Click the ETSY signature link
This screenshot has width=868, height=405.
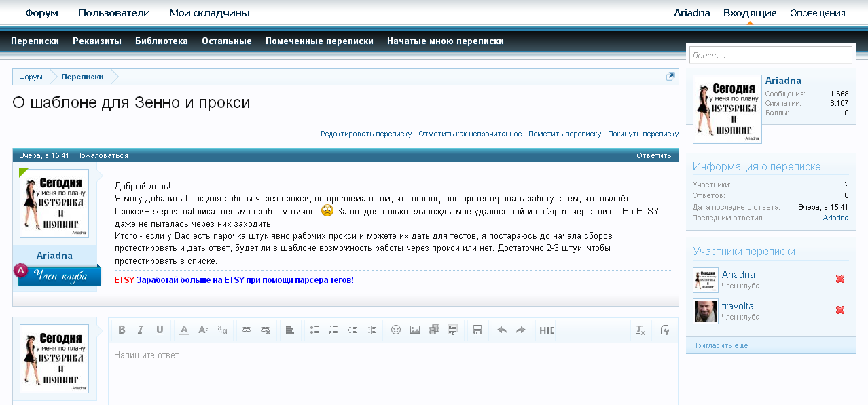(x=234, y=279)
